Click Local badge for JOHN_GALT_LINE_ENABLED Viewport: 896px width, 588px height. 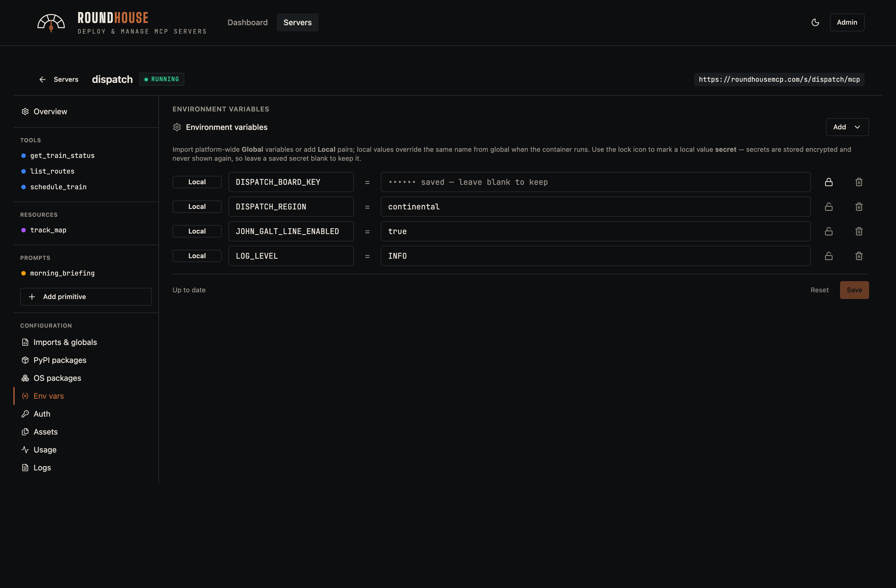coord(197,232)
